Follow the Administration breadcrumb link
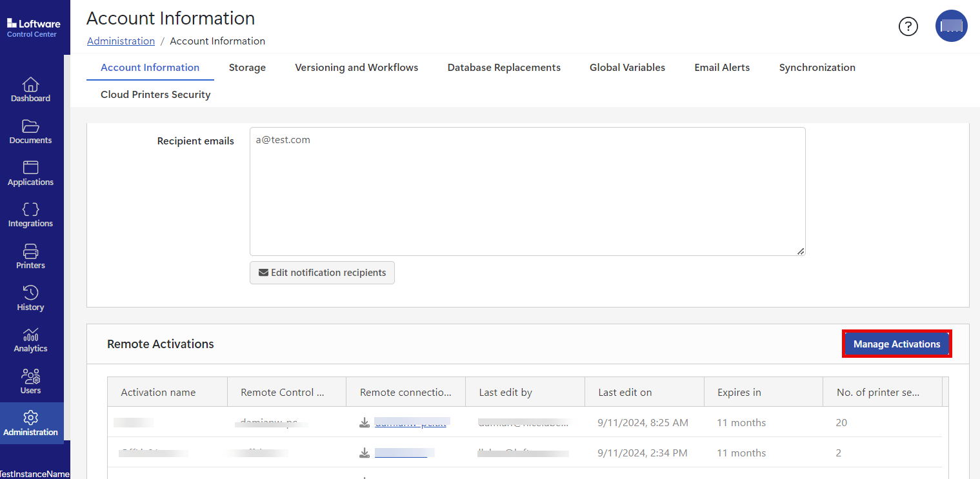Screen dimensions: 980x479 (x=121, y=41)
